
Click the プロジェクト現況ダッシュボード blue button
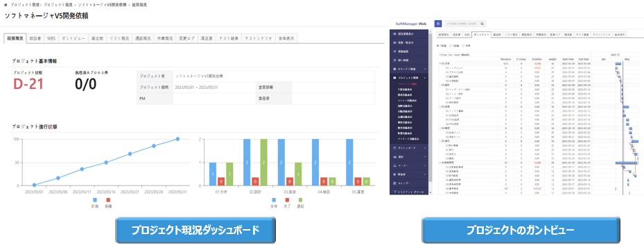click(195, 231)
